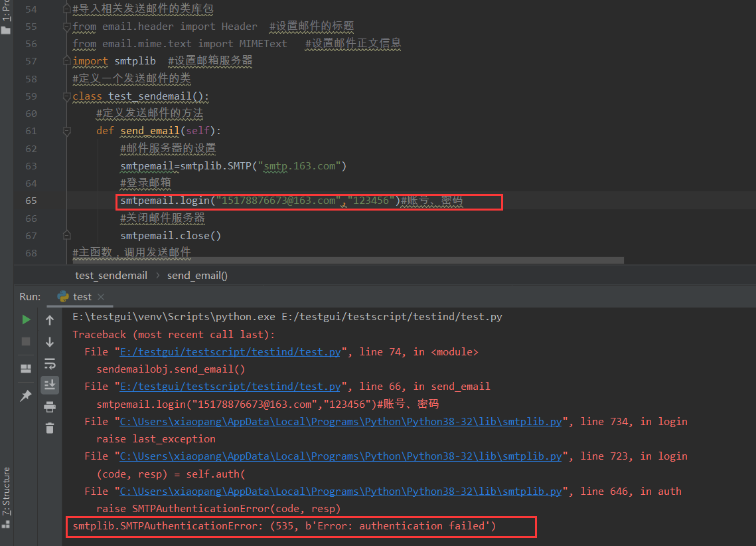This screenshot has height=546, width=756.
Task: Click the '#关闭邮件服务器' comment on line 66
Action: coord(163,218)
